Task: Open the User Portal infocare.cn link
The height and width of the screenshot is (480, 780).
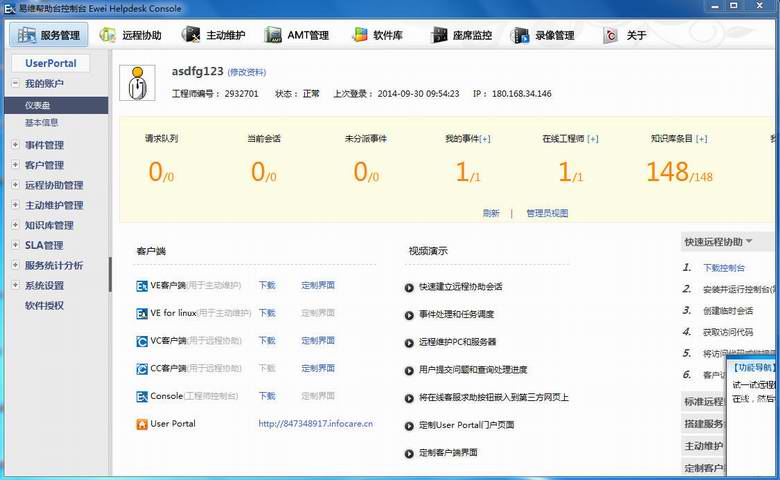Action: (315, 424)
